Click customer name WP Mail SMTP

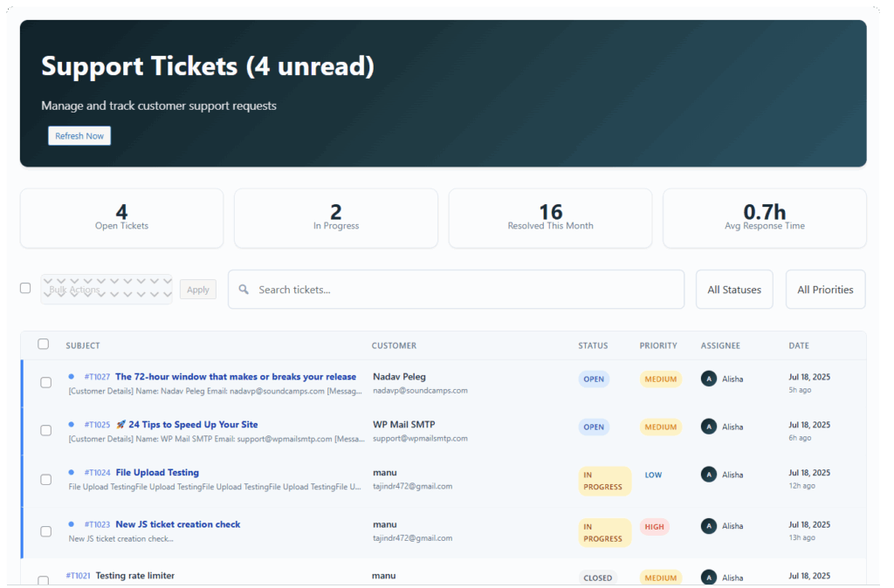[403, 425]
